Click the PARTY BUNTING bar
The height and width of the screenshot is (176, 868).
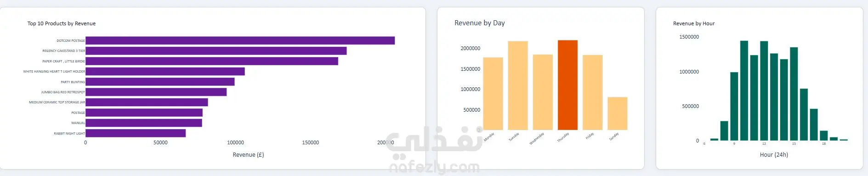pos(160,82)
